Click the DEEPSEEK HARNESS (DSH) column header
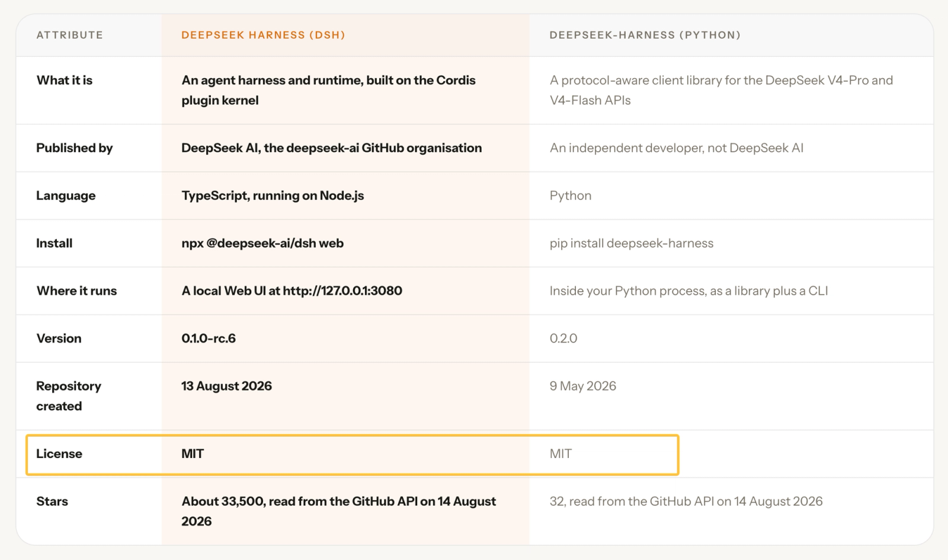948x560 pixels. pyautogui.click(x=263, y=35)
